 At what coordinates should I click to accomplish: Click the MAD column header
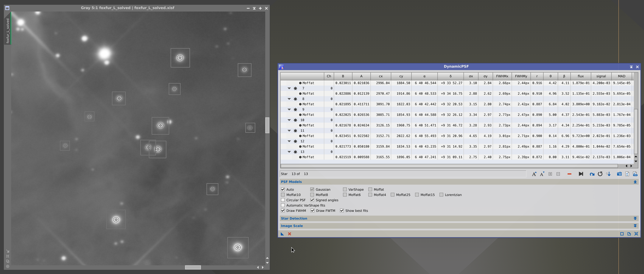[x=621, y=76]
